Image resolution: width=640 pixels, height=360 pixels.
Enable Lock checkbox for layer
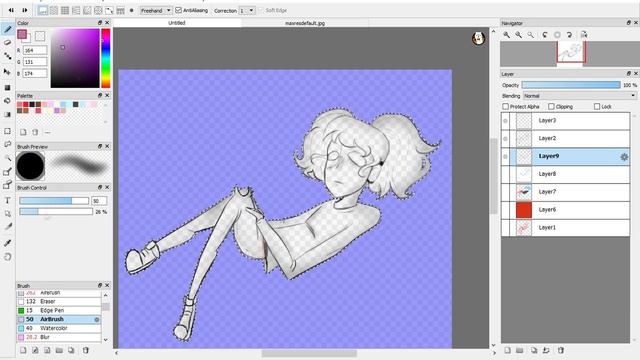pos(597,107)
